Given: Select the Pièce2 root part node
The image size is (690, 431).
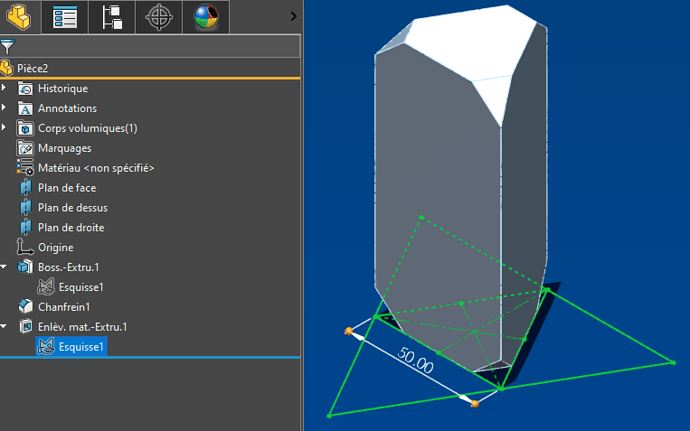Looking at the screenshot, I should pos(32,68).
